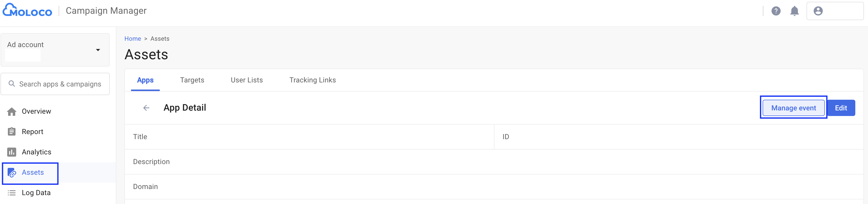The width and height of the screenshot is (868, 204).
Task: Open the User Lists tab
Action: click(x=246, y=80)
